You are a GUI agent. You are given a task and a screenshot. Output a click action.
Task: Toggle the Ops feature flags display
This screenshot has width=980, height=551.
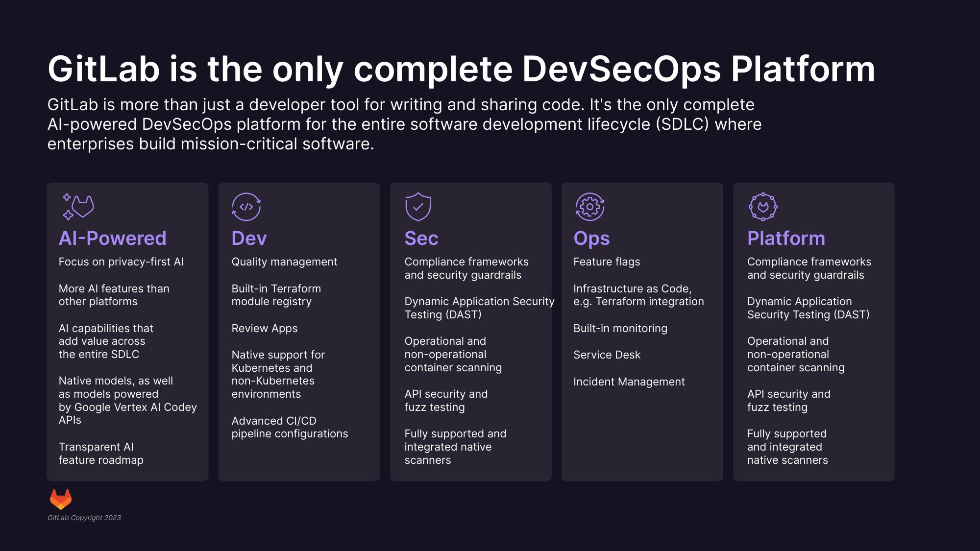[607, 261]
